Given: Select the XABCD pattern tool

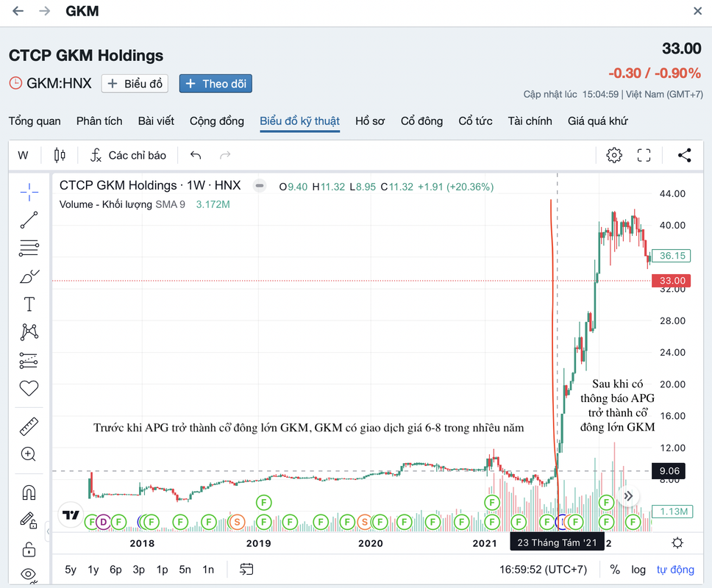Looking at the screenshot, I should click(x=29, y=332).
